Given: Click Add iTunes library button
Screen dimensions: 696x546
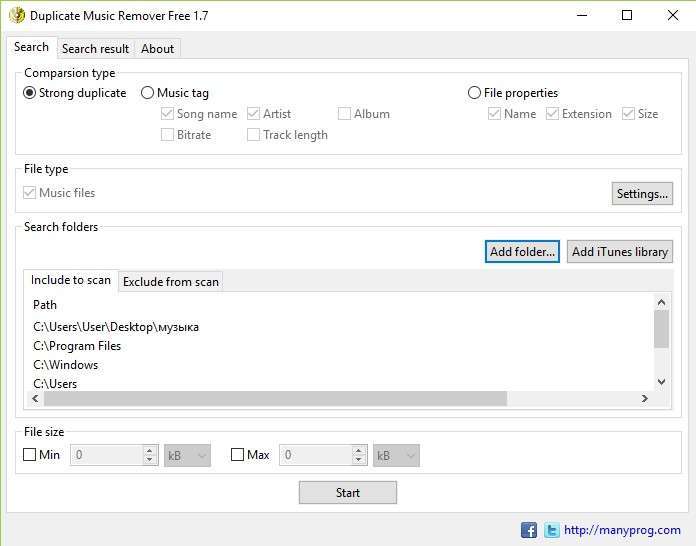Looking at the screenshot, I should (x=620, y=252).
